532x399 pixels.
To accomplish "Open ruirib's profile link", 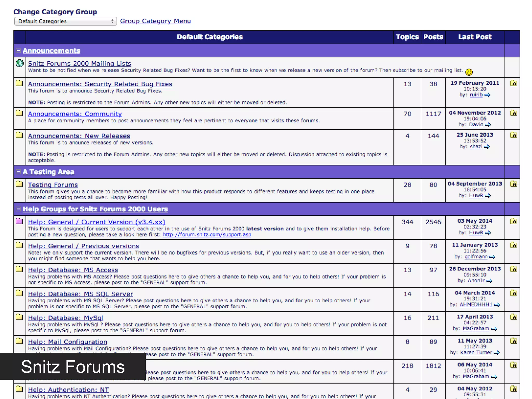I will tap(476, 95).
